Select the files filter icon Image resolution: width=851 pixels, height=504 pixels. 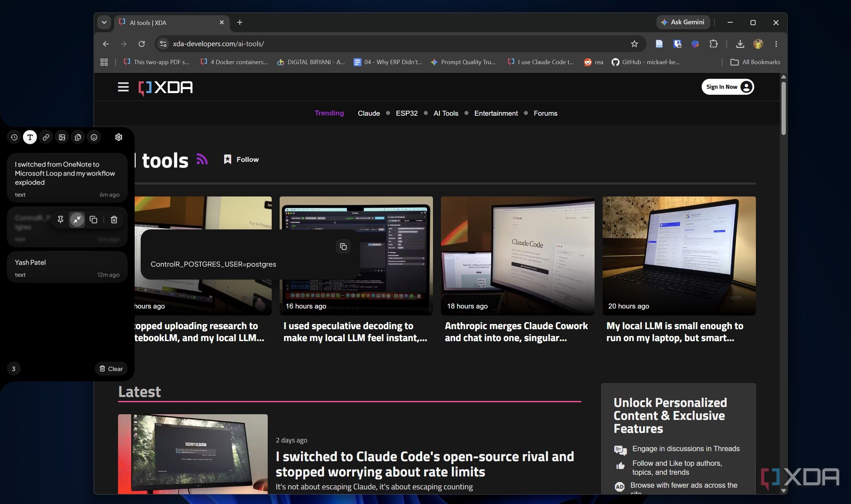click(78, 137)
